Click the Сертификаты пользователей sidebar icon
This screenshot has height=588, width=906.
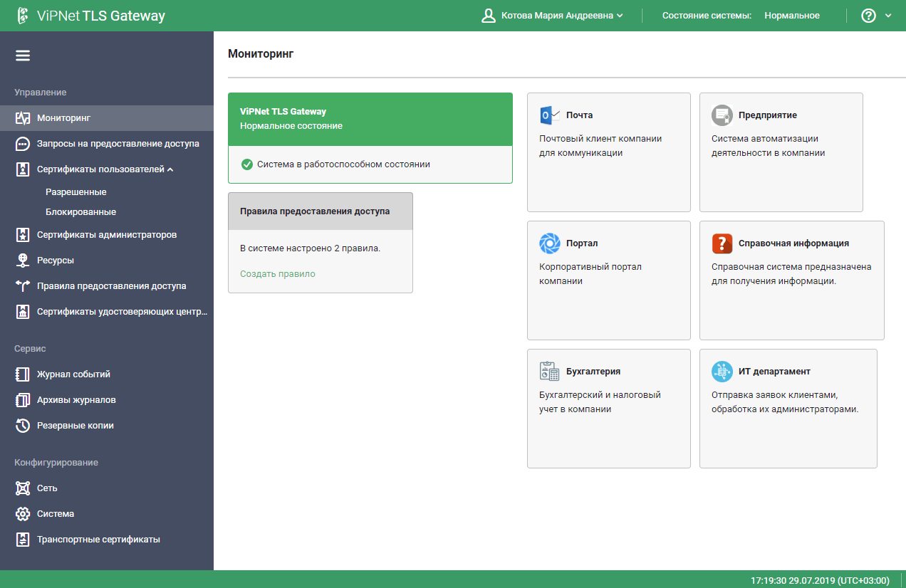pyautogui.click(x=23, y=169)
